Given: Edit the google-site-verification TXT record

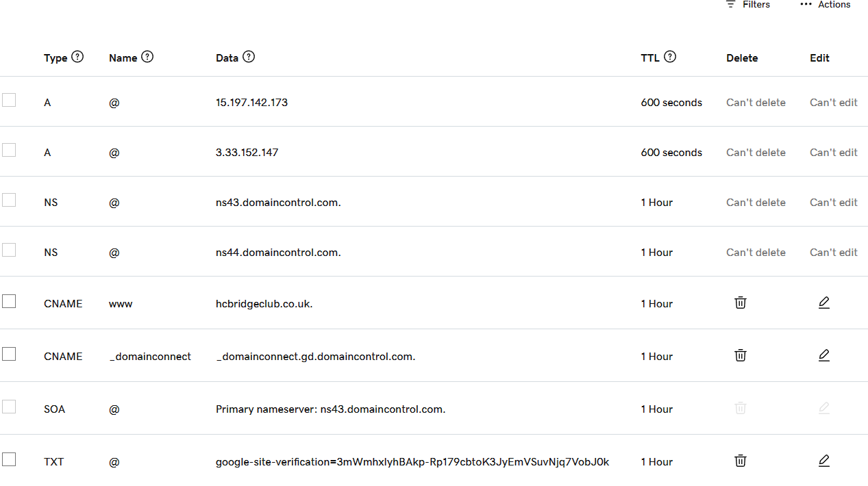Looking at the screenshot, I should tap(823, 461).
